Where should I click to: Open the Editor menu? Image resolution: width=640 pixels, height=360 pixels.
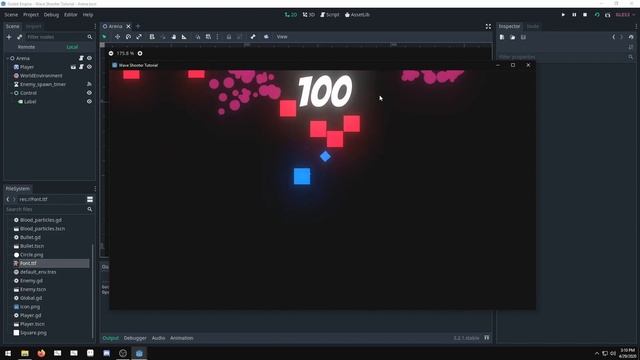click(x=71, y=15)
